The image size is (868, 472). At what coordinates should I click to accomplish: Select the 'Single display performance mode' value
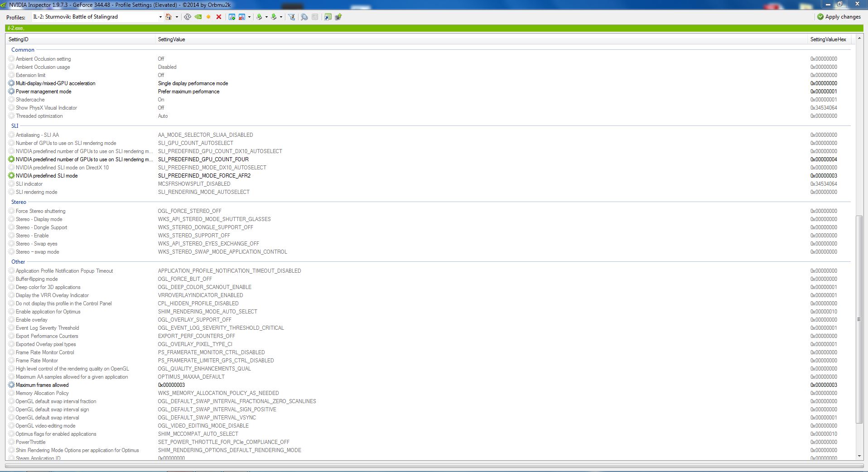coord(193,83)
